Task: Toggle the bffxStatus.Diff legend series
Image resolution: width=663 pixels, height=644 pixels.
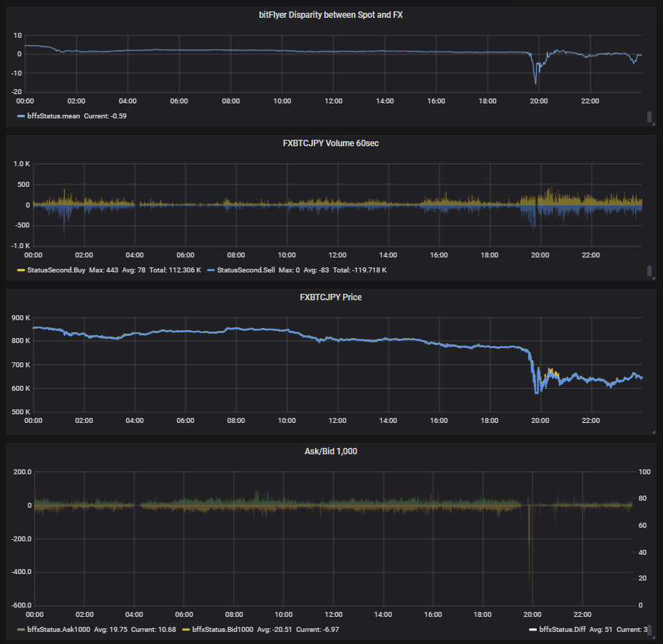Action: click(x=562, y=629)
